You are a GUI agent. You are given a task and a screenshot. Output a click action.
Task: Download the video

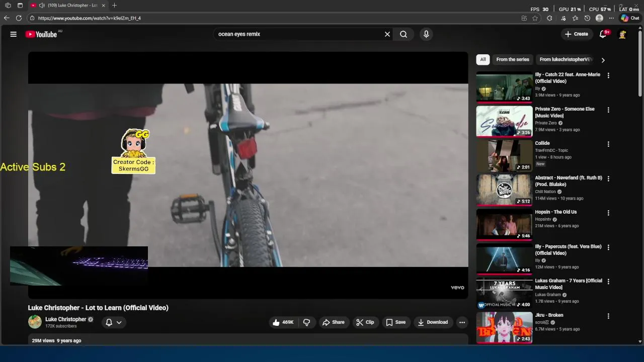coord(433,322)
